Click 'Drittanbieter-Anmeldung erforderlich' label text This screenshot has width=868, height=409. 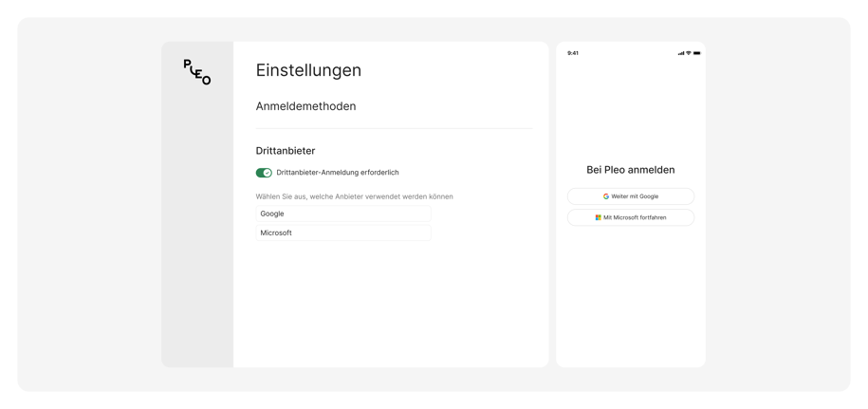coord(338,173)
